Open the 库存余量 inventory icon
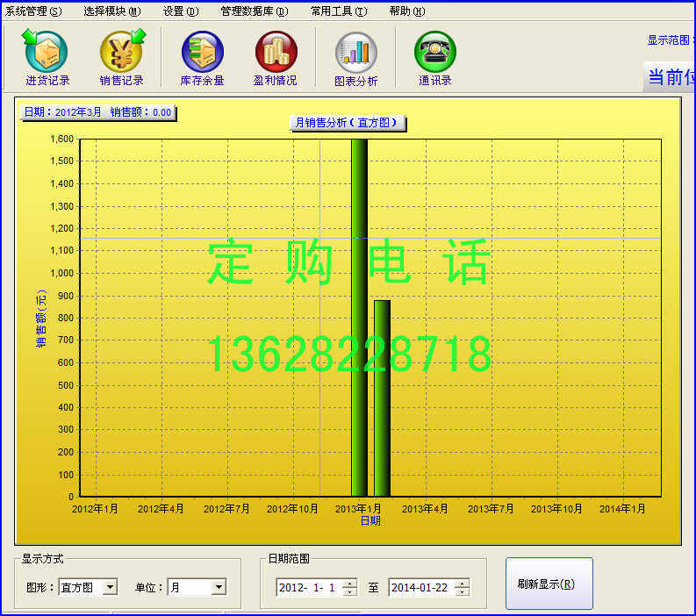The image size is (696, 616). tap(203, 58)
